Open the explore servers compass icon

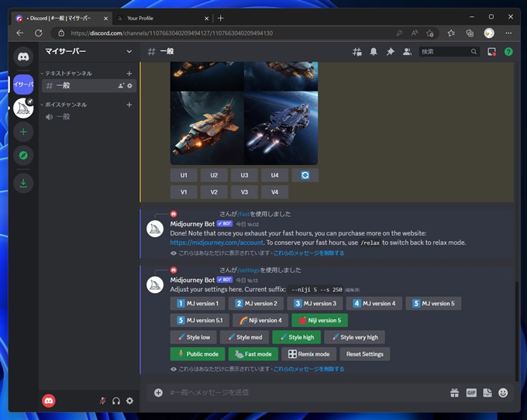23,155
